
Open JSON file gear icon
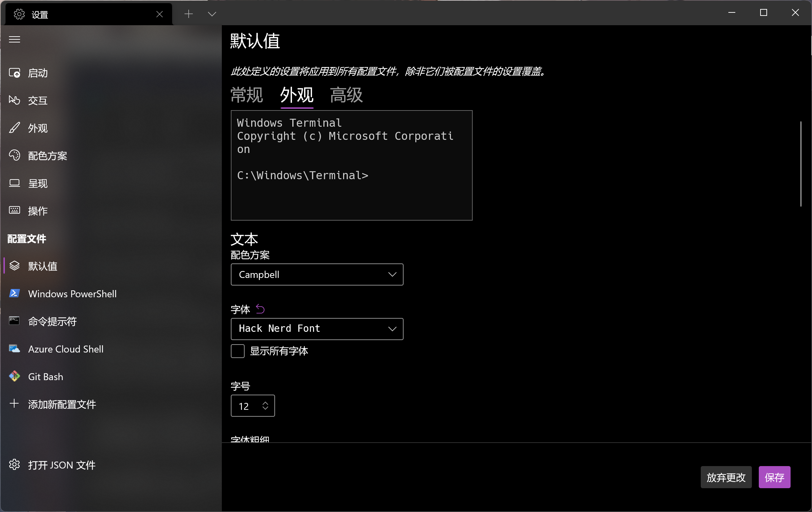[x=15, y=465]
